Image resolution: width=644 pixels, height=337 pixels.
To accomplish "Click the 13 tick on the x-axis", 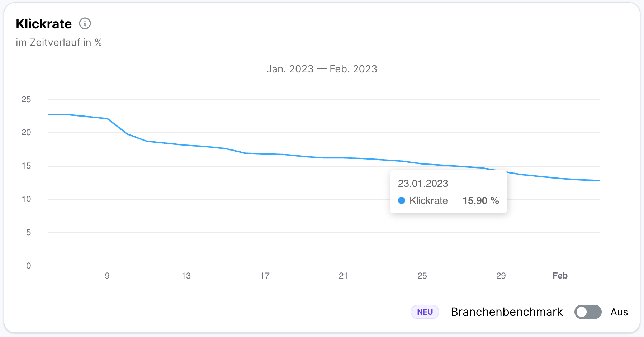I will coord(186,276).
